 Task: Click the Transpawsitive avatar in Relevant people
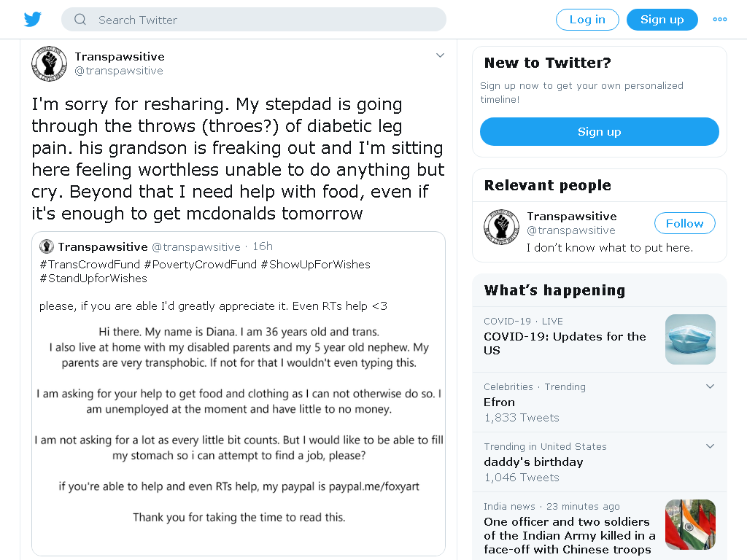[x=501, y=227]
